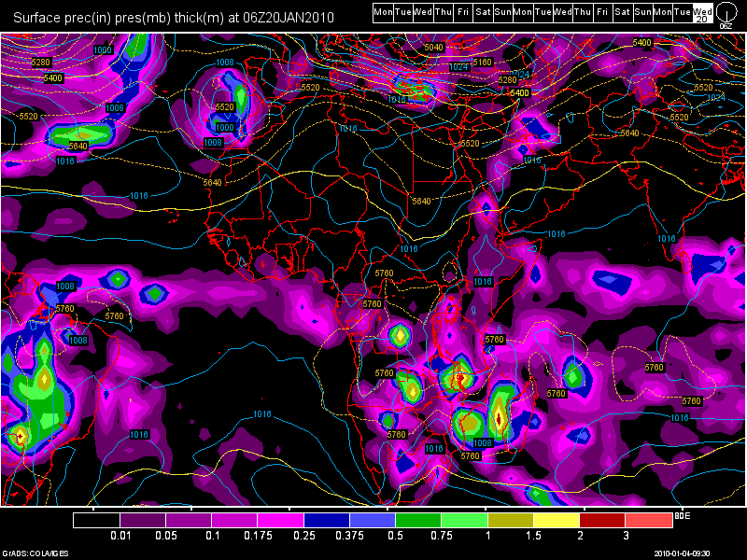Click the magenta legend swatch after 0.175

280,519
